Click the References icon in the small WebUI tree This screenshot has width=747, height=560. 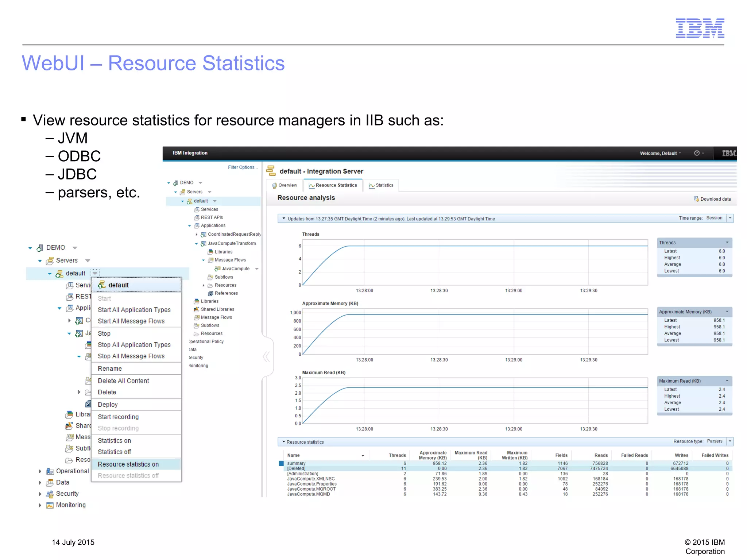point(210,293)
